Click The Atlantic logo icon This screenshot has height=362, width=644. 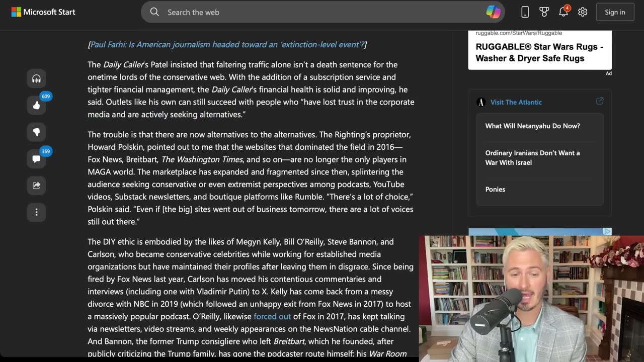(x=480, y=102)
